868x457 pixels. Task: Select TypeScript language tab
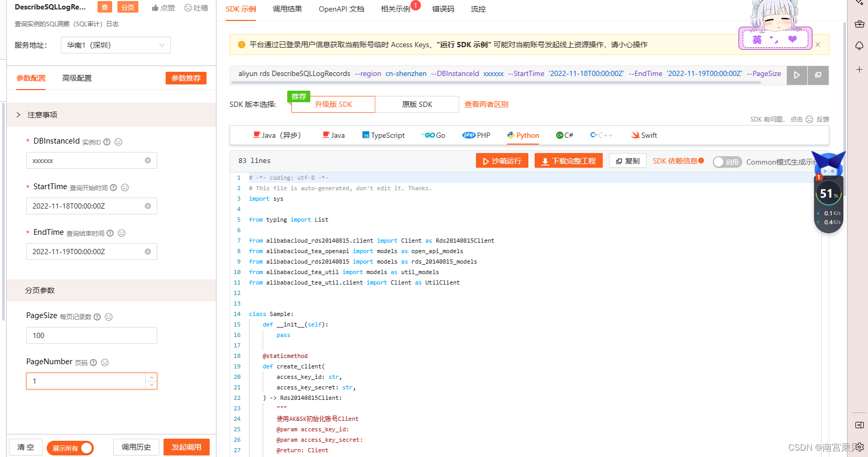click(384, 135)
